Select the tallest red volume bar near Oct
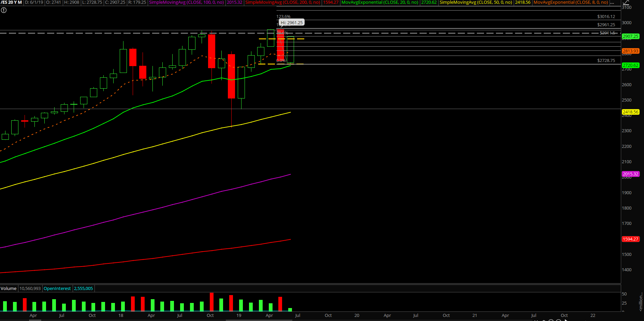This screenshot has height=321, width=644. click(x=211, y=302)
